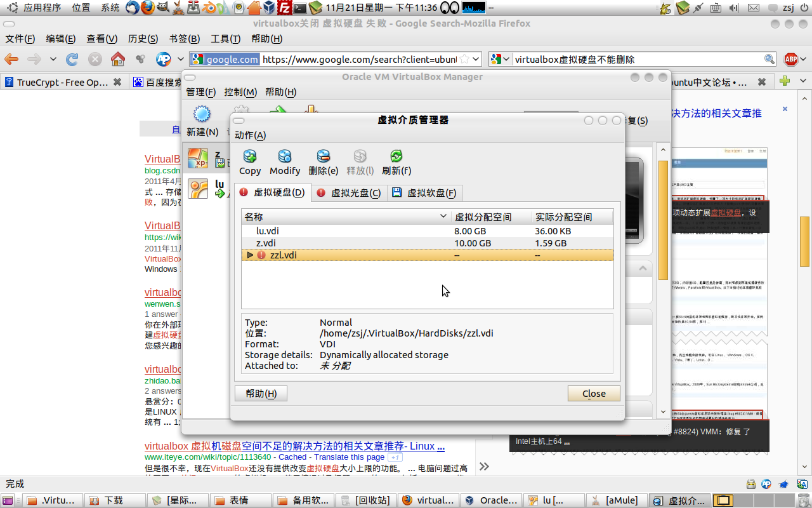Click the 虚拟分配空间 column header
The height and width of the screenshot is (508, 812).
point(491,217)
